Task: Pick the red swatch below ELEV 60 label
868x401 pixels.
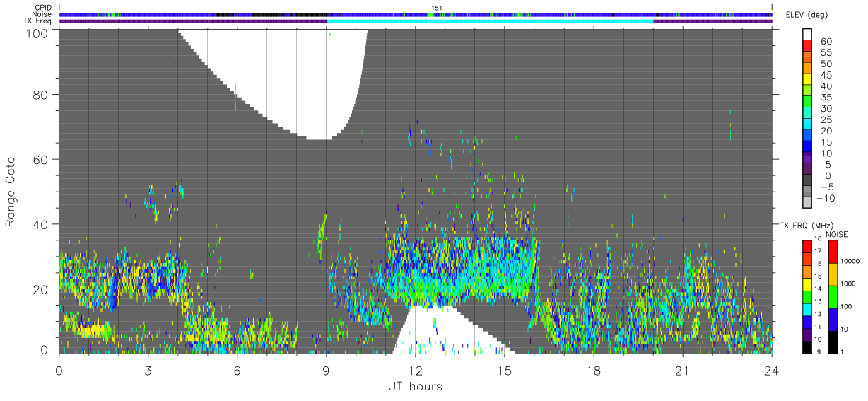Action: pos(808,47)
